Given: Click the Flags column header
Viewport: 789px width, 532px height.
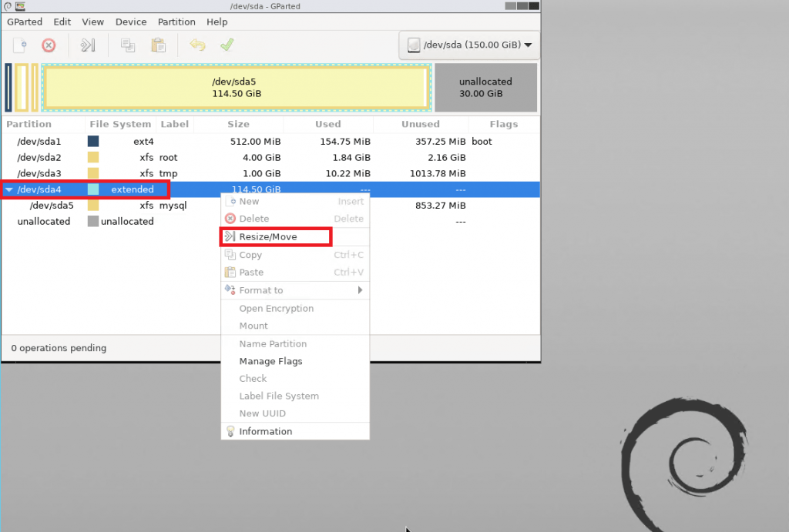Looking at the screenshot, I should [504, 124].
